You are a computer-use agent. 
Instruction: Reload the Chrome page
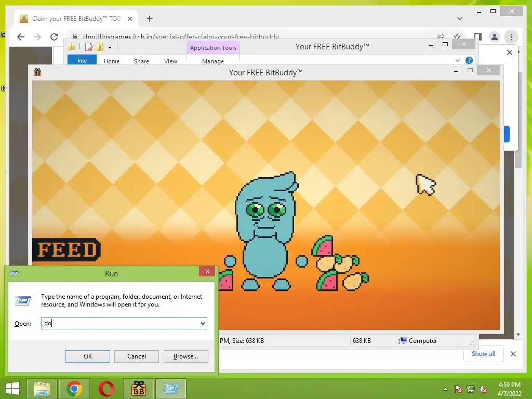[54, 37]
